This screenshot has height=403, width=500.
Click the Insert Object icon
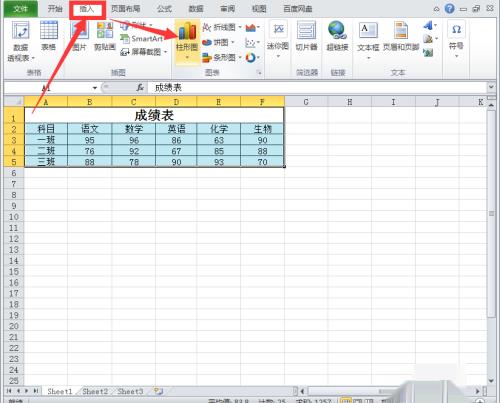click(x=428, y=52)
